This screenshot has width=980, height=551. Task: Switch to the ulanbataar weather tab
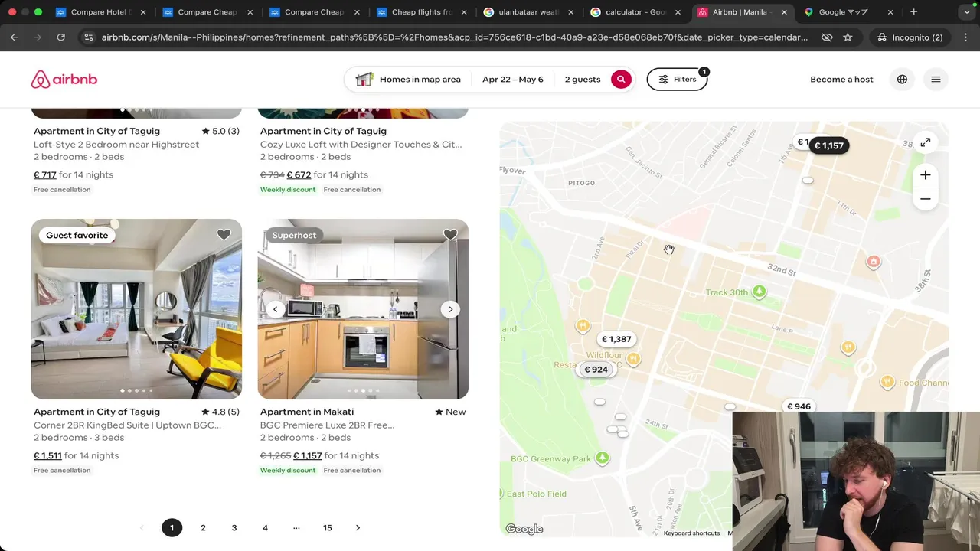point(528,12)
